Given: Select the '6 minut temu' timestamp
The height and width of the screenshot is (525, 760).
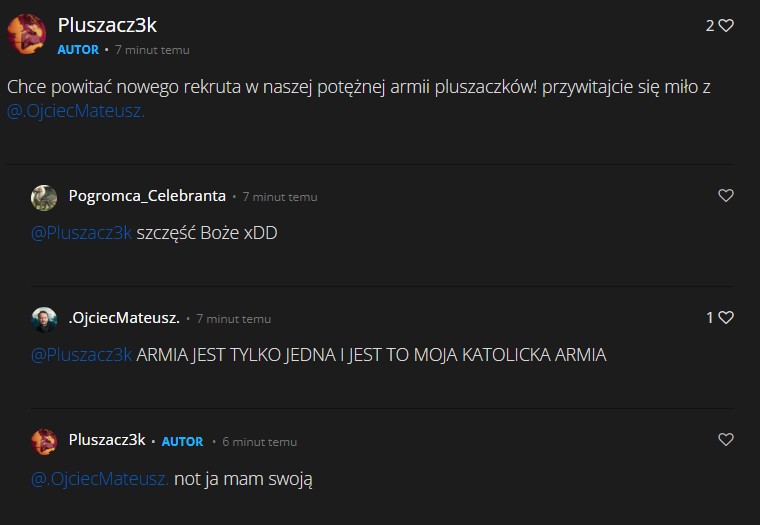Looking at the screenshot, I should click(x=259, y=442).
